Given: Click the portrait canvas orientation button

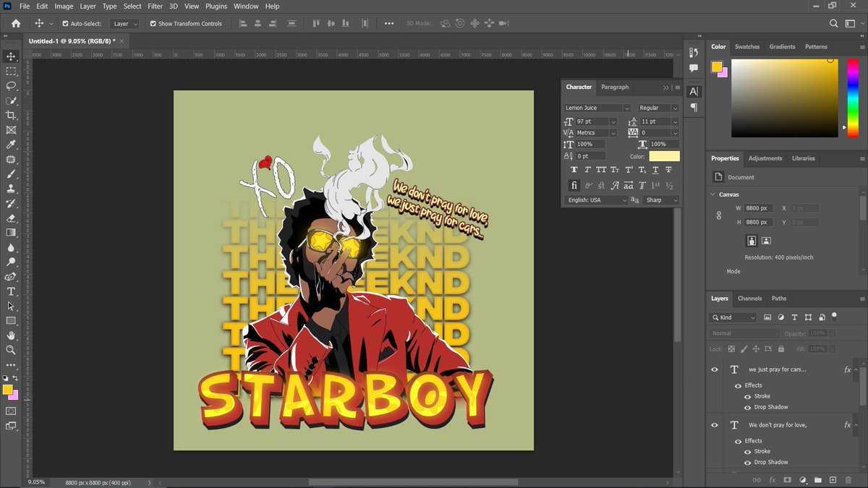Looking at the screenshot, I should [752, 240].
